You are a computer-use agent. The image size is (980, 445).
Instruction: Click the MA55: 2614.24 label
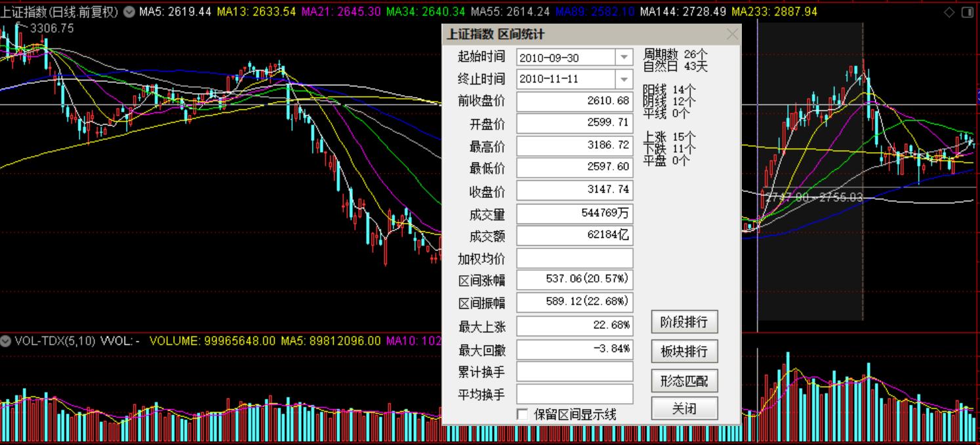510,12
